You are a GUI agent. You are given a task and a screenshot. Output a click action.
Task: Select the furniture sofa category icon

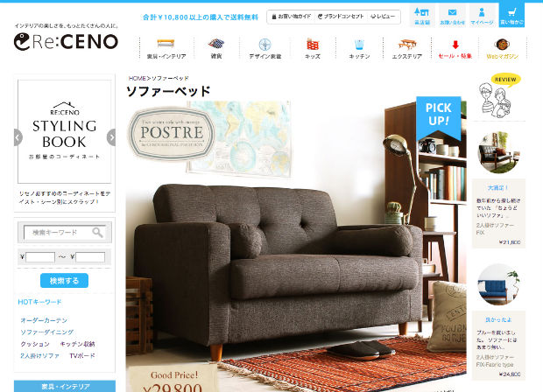166,44
